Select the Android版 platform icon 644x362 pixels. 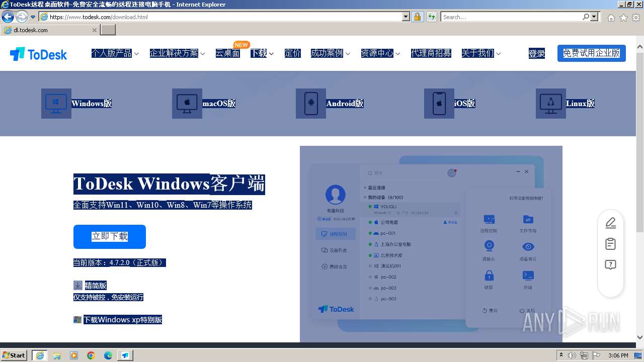coord(311,104)
